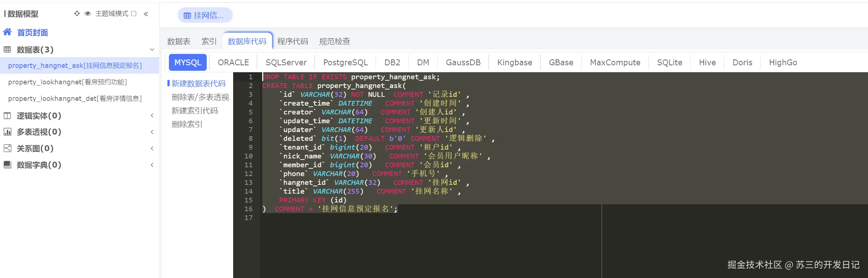Expand the 逻辑实体(0) section chevron

click(152, 116)
